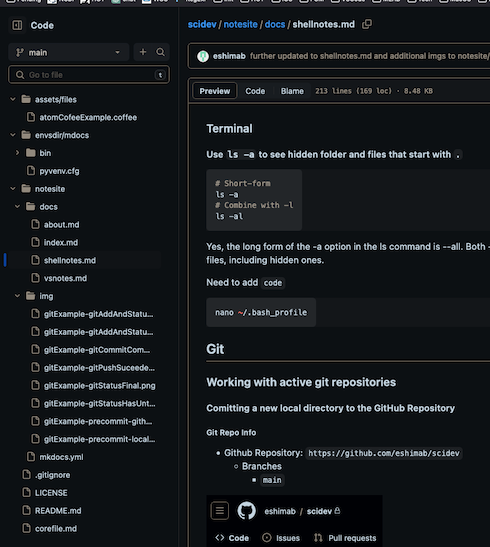Open gitExample-precommit-gith... file
The image size is (490, 547).
tap(98, 421)
